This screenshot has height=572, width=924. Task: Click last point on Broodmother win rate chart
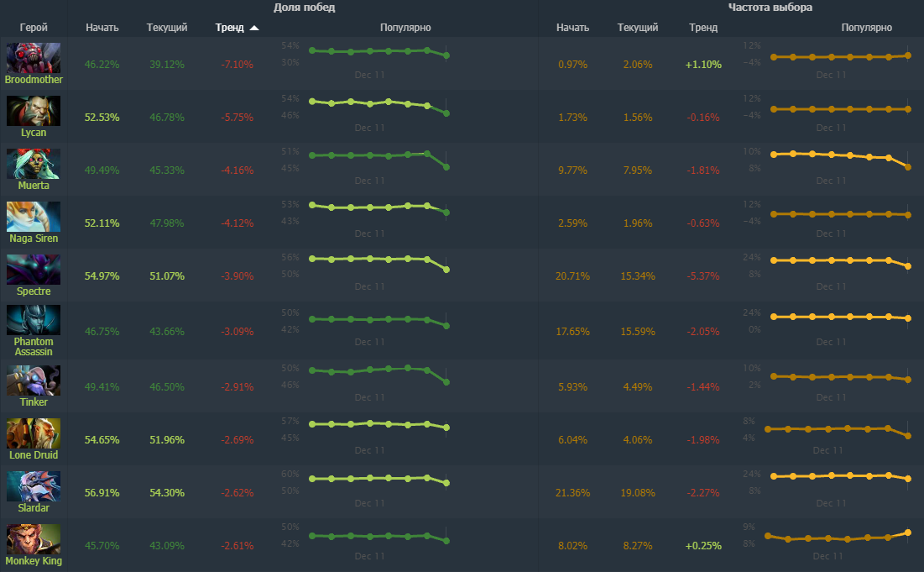[446, 55]
